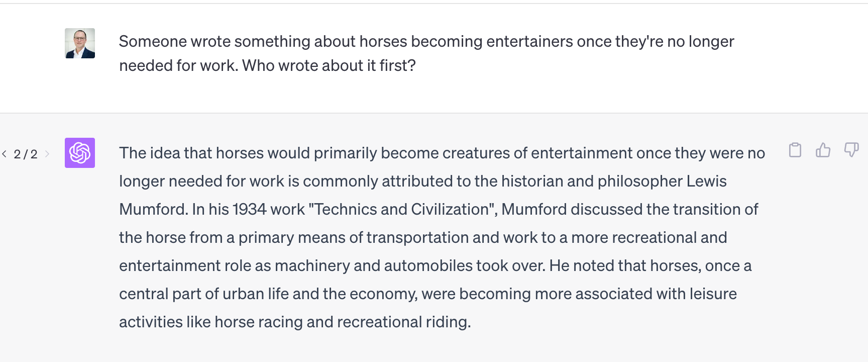The height and width of the screenshot is (362, 868).
Task: Mark the response with thumbs down
Action: (851, 150)
